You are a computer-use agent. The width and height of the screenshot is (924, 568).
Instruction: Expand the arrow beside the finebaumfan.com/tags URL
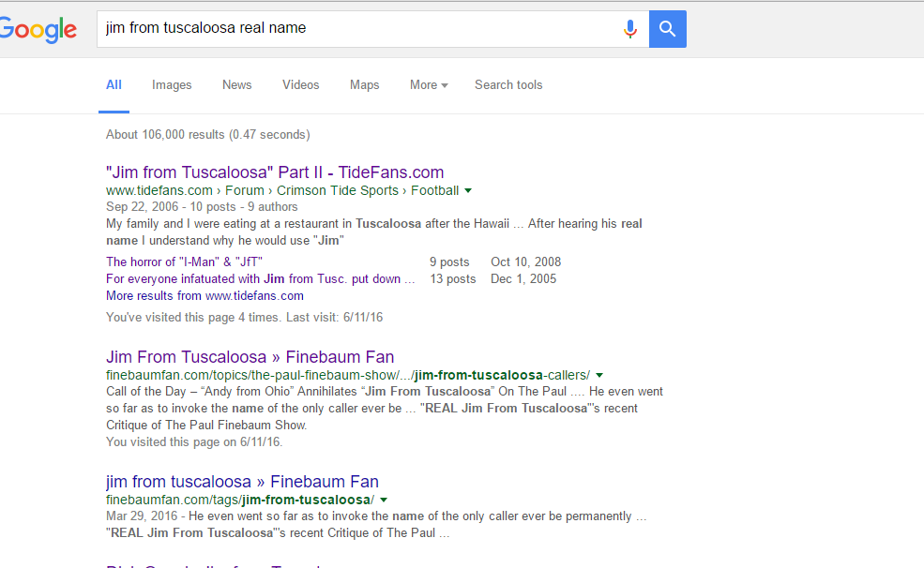coord(384,500)
